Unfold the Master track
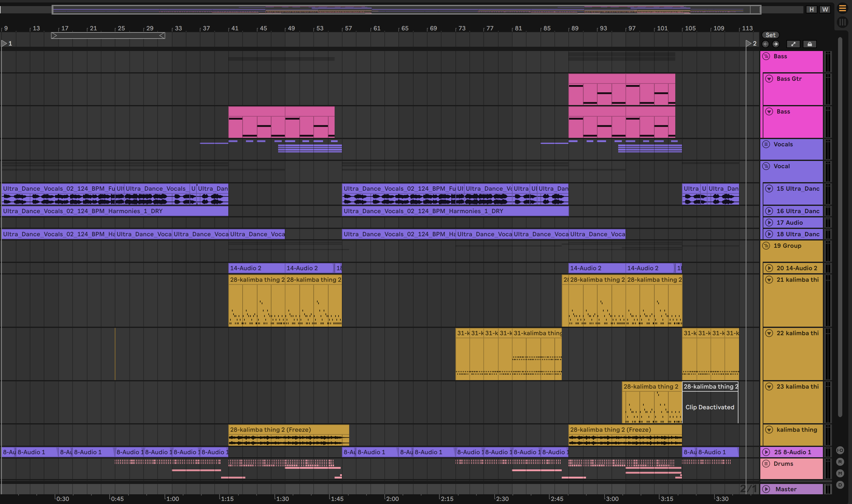 766,489
